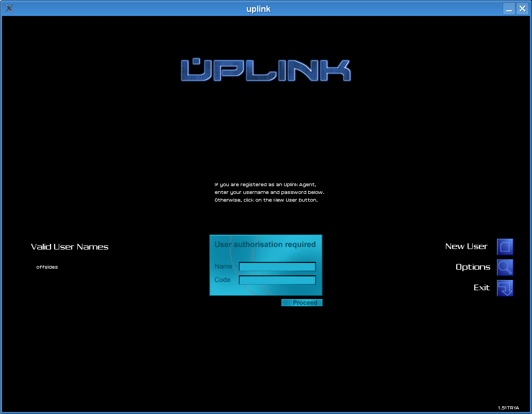The width and height of the screenshot is (532, 414).
Task: Select the New User text label
Action: [x=466, y=246]
